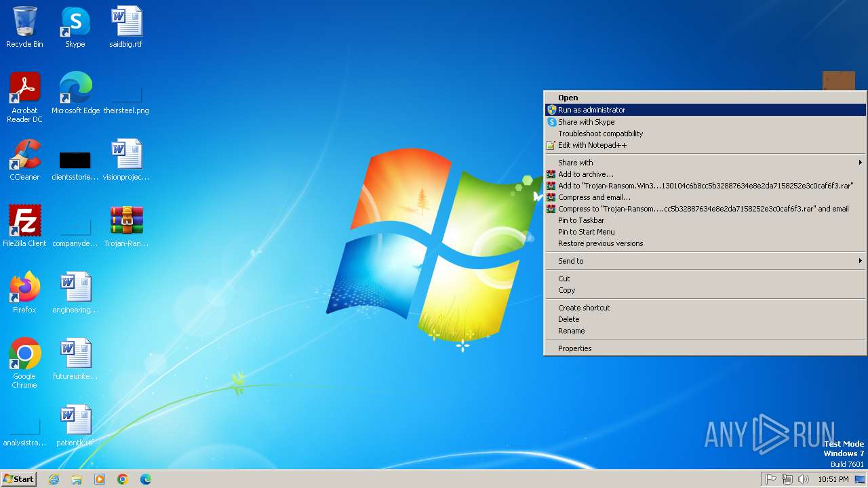This screenshot has height=488, width=868.
Task: Choose Add to "Trojan-Ransom...rar" entry
Action: [x=705, y=186]
